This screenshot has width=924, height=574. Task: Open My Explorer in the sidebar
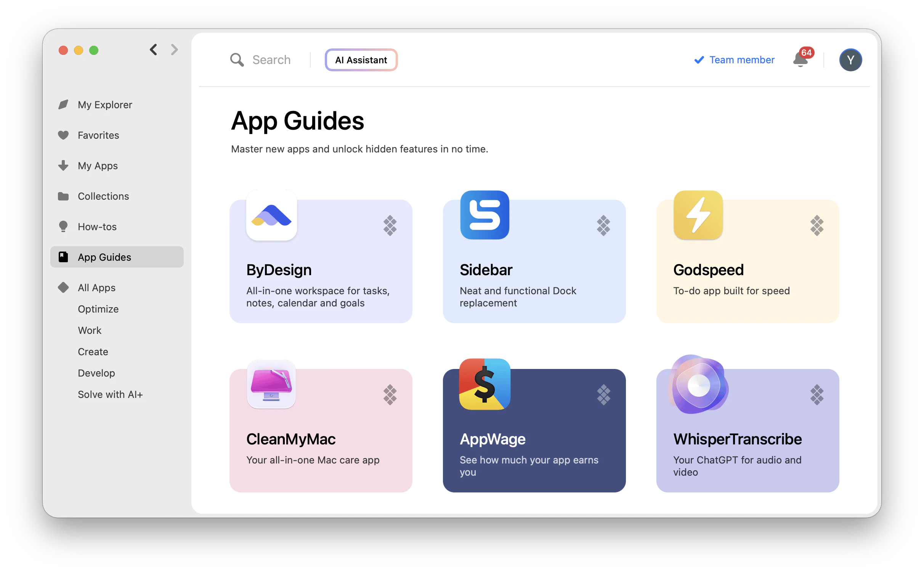(105, 105)
